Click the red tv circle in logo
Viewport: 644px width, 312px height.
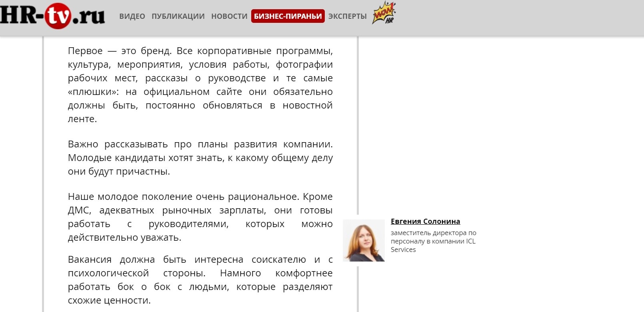[x=58, y=16]
